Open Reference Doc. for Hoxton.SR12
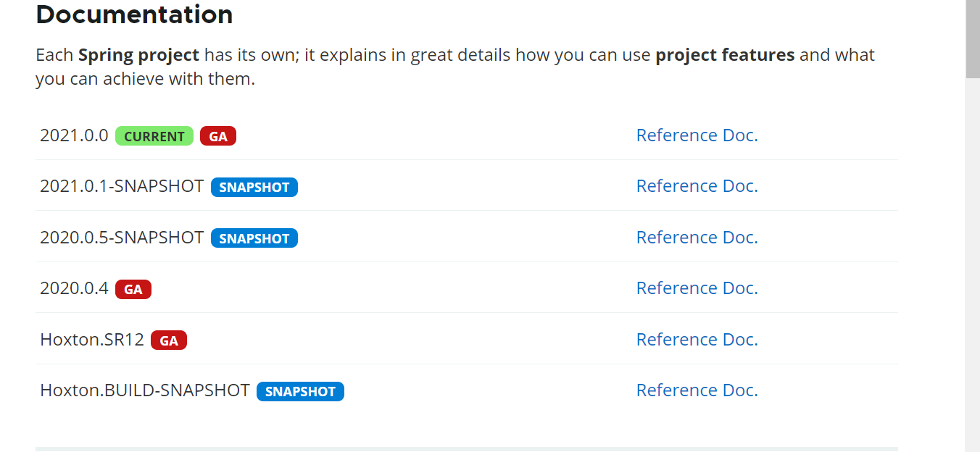This screenshot has height=452, width=980. click(x=697, y=340)
